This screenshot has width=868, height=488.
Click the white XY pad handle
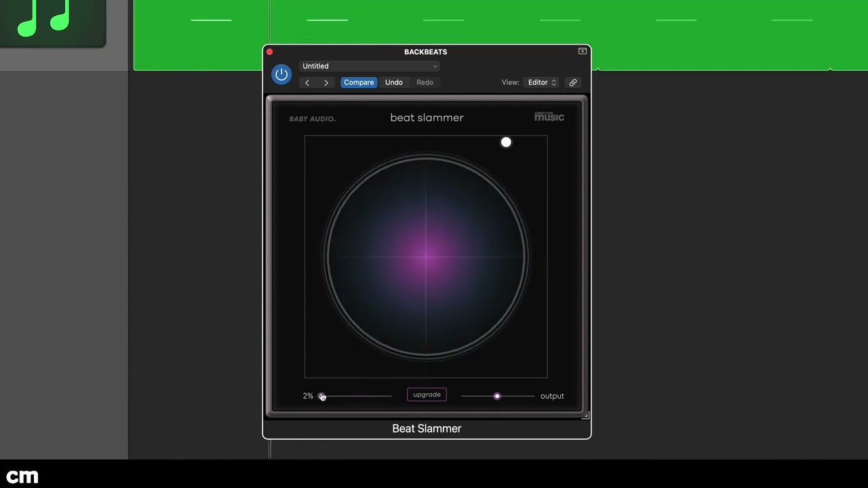click(506, 142)
